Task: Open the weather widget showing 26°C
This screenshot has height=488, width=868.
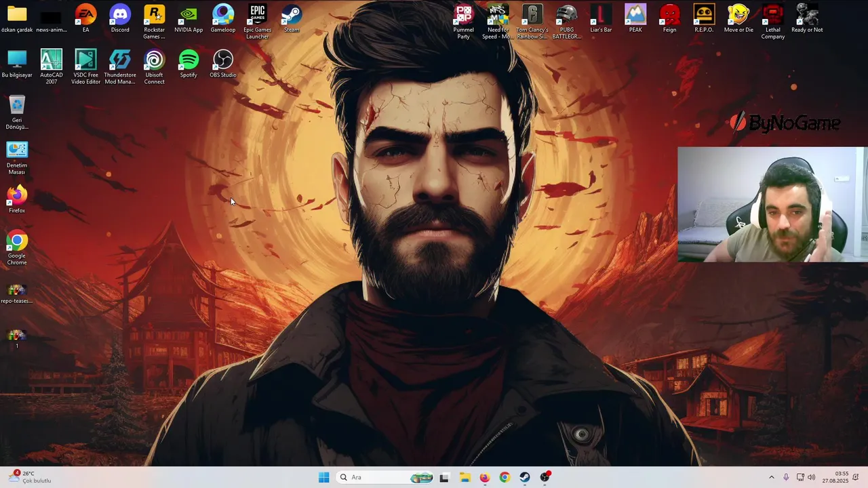Action: click(30, 477)
